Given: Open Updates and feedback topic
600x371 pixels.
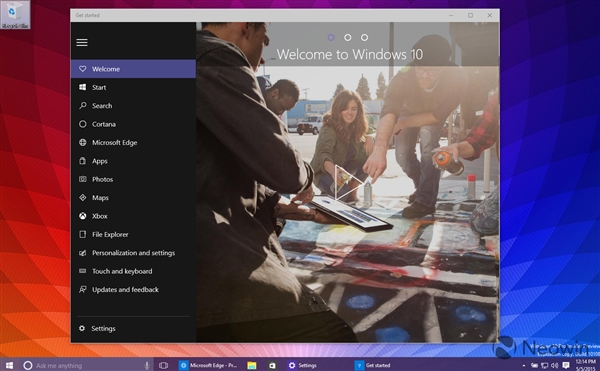Looking at the screenshot, I should pos(133,290).
